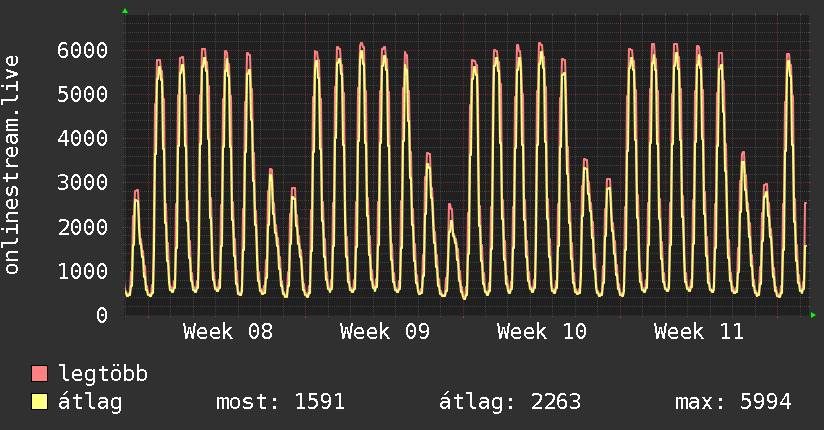Viewport: 824px width, 430px height.
Task: Click the 'átlag: 2263' average statistic
Action: [510, 403]
